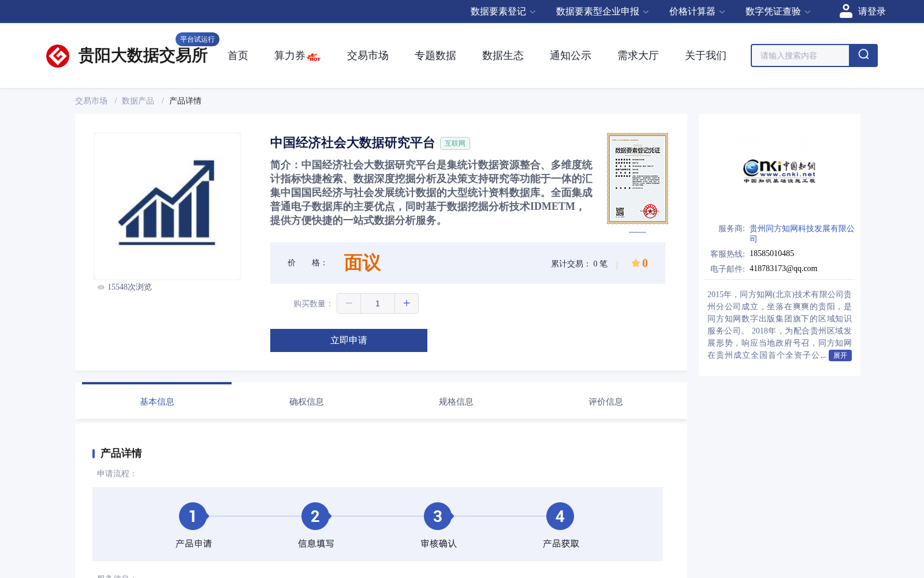Open the 通知公示 navigation item
Image resolution: width=924 pixels, height=578 pixels.
click(x=571, y=55)
